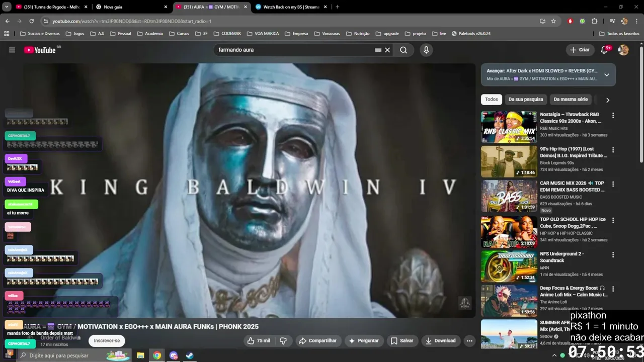Click the Inscrever-se subscribe button
The image size is (644, 362).
click(107, 340)
